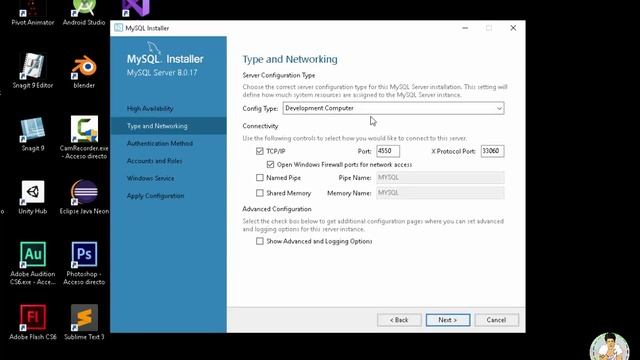640x360 pixels.
Task: Open the Visual Studio desktop icon
Action: pos(136,8)
